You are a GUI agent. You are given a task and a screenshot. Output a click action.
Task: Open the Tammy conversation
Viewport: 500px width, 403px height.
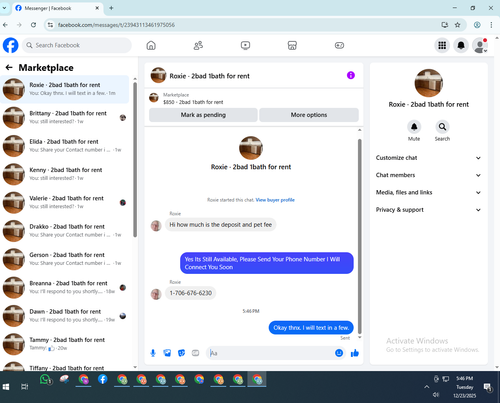point(65,344)
